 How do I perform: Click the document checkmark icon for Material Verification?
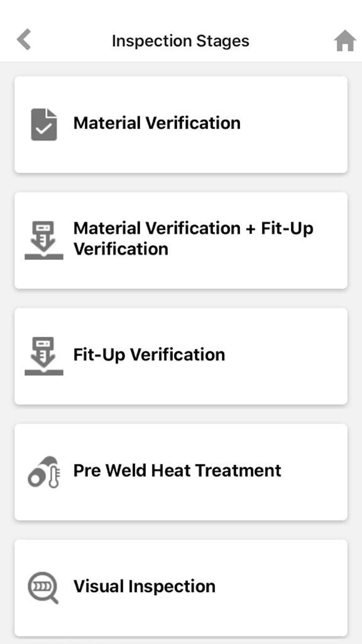pos(44,124)
